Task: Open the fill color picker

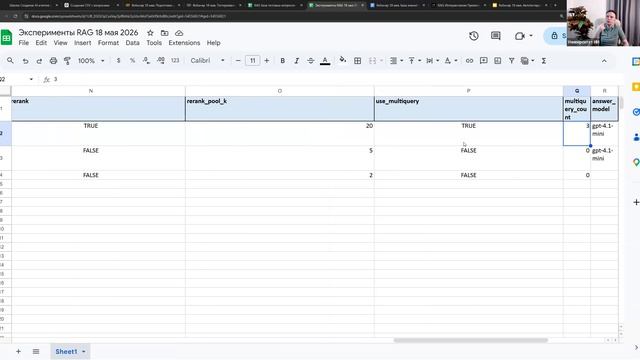Action: click(342, 60)
